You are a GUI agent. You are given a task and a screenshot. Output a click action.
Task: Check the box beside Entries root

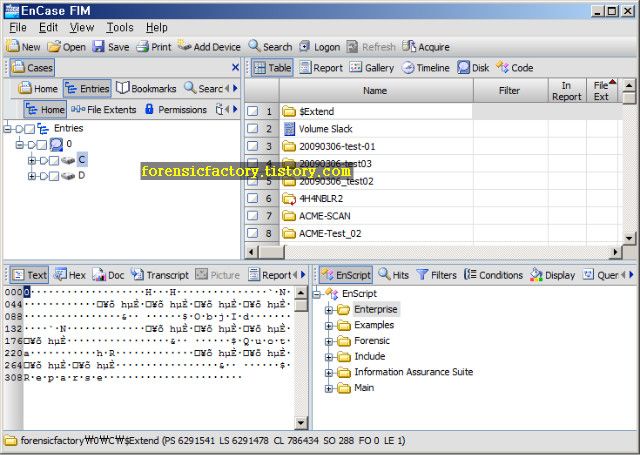click(29, 129)
